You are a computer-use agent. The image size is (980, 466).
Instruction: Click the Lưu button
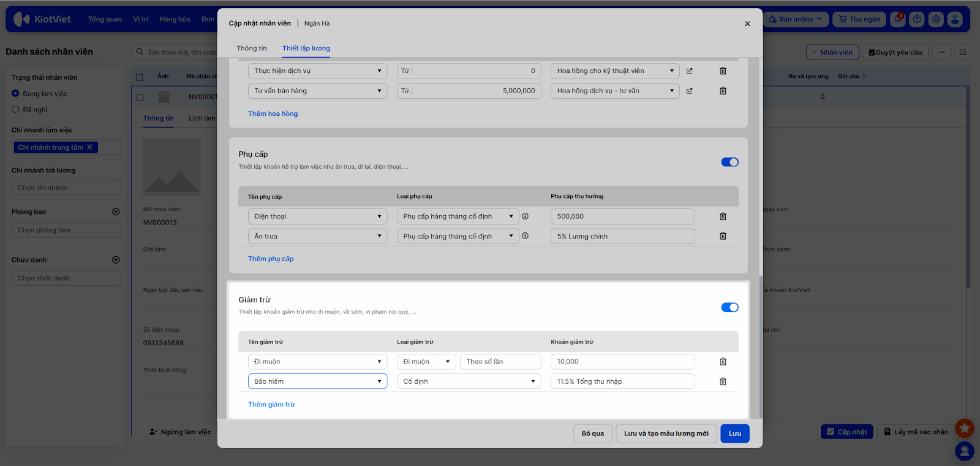(x=734, y=434)
